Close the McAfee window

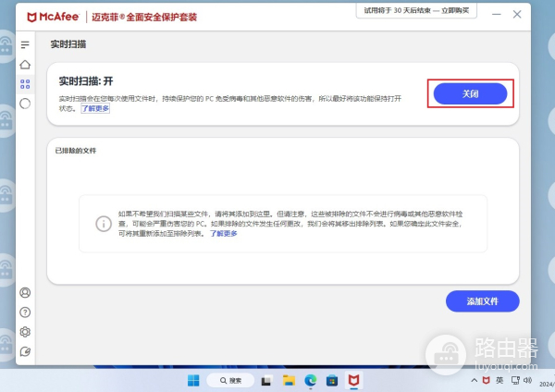coord(517,15)
